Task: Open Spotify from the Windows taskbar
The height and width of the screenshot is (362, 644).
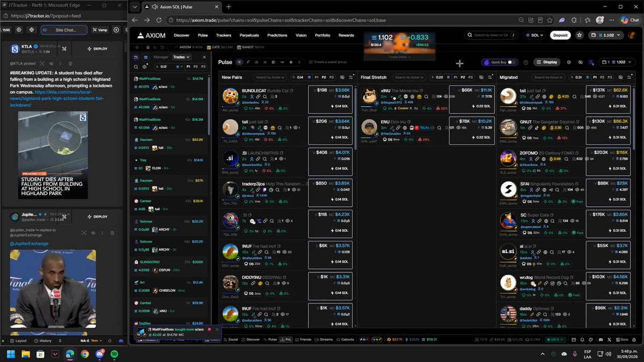Action: point(114,354)
